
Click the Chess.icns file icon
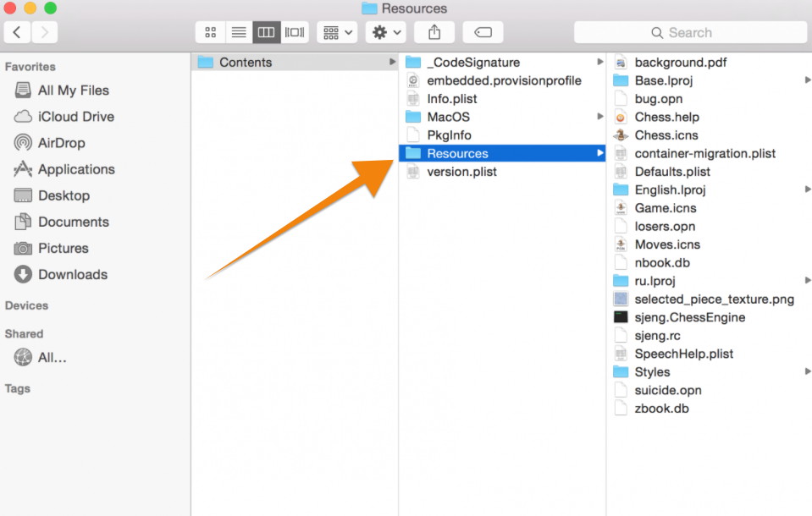click(x=621, y=135)
